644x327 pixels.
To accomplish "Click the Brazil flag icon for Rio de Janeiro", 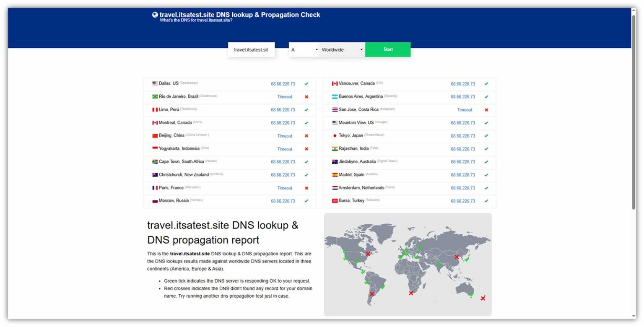I will tap(155, 96).
